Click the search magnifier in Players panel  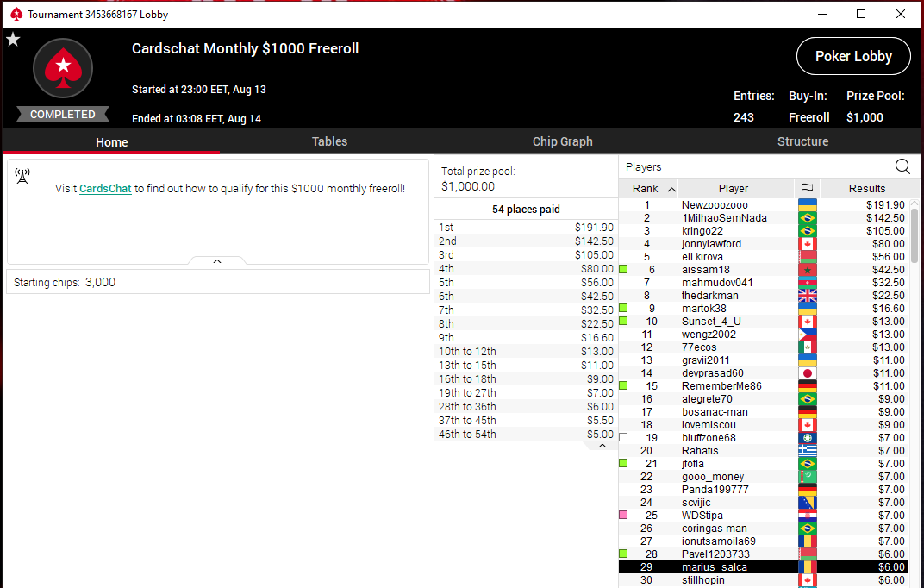[902, 166]
